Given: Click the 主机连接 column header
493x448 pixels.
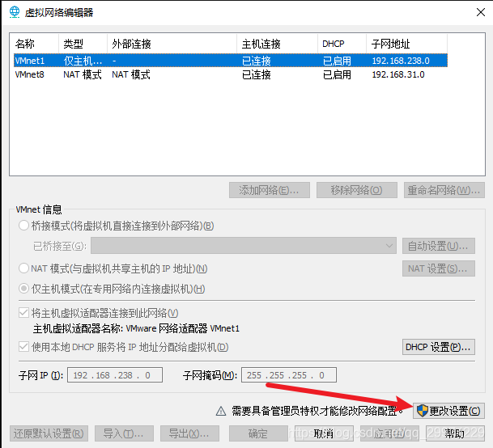Looking at the screenshot, I should click(278, 44).
